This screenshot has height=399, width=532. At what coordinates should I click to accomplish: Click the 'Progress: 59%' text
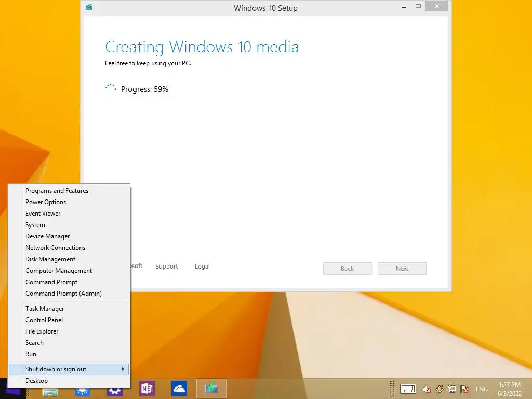(x=144, y=89)
